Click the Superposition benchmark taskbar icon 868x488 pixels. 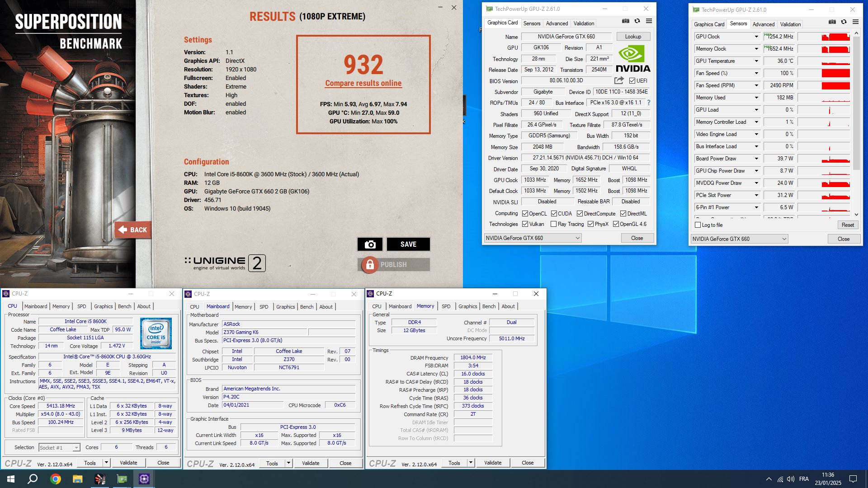coord(99,479)
